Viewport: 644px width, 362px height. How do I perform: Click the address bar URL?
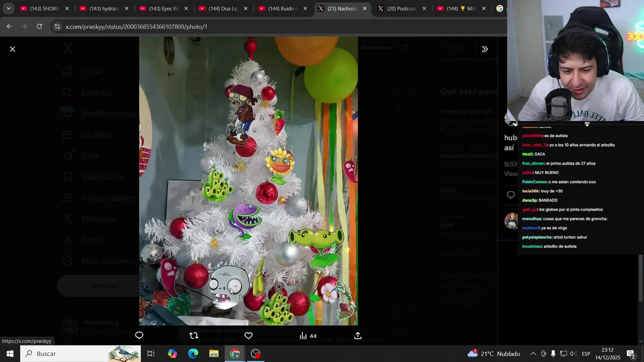click(x=136, y=26)
